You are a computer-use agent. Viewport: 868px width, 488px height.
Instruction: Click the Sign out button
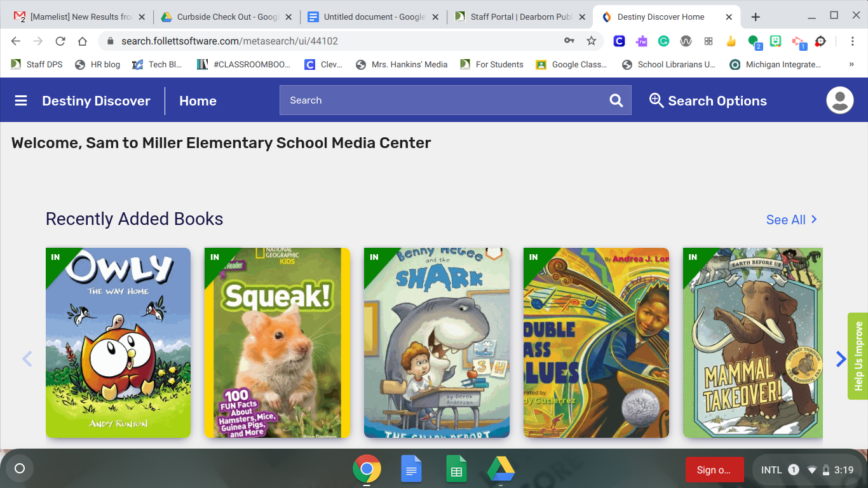point(715,470)
